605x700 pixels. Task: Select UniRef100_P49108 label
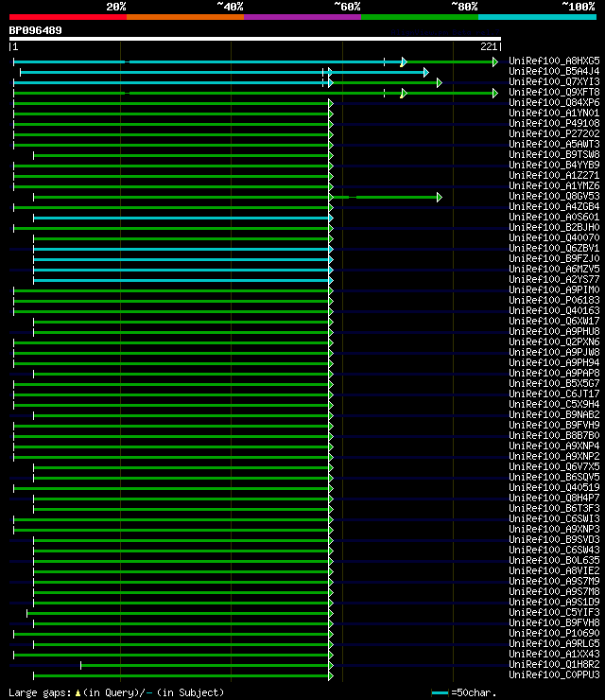coord(554,123)
